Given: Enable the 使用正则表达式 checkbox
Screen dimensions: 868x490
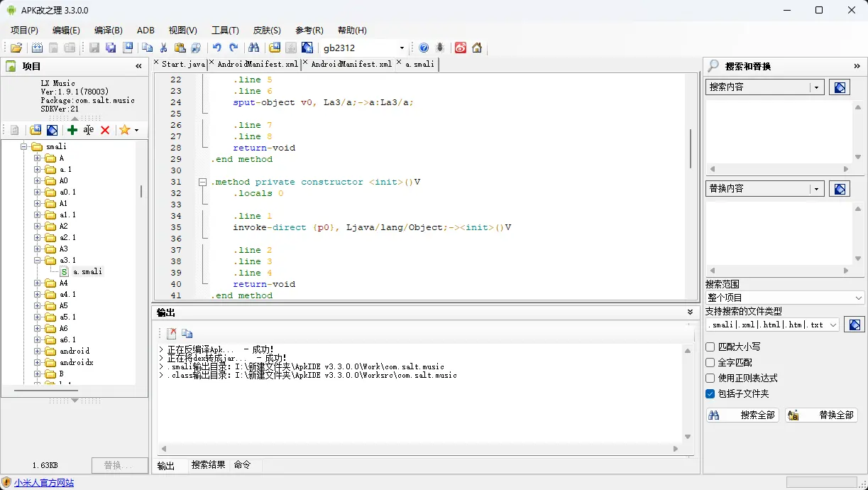Looking at the screenshot, I should tap(710, 379).
